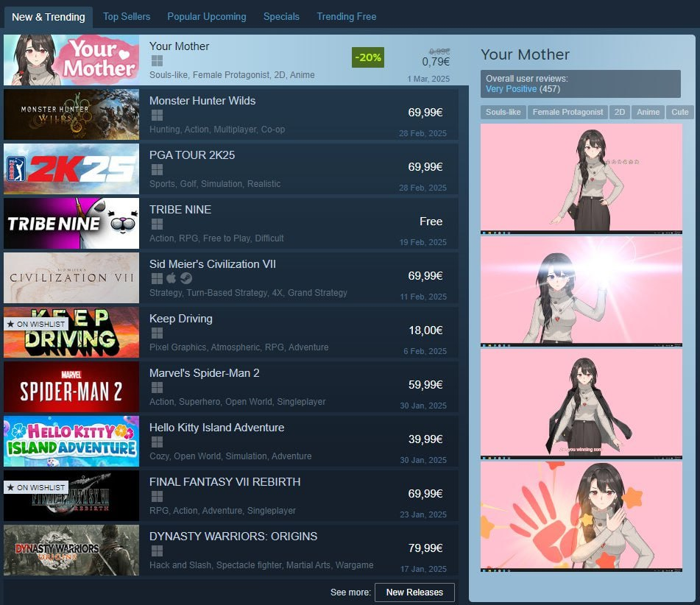Open TRIBE NINE capsule image
Viewport: 700px width, 605px height.
coord(71,223)
